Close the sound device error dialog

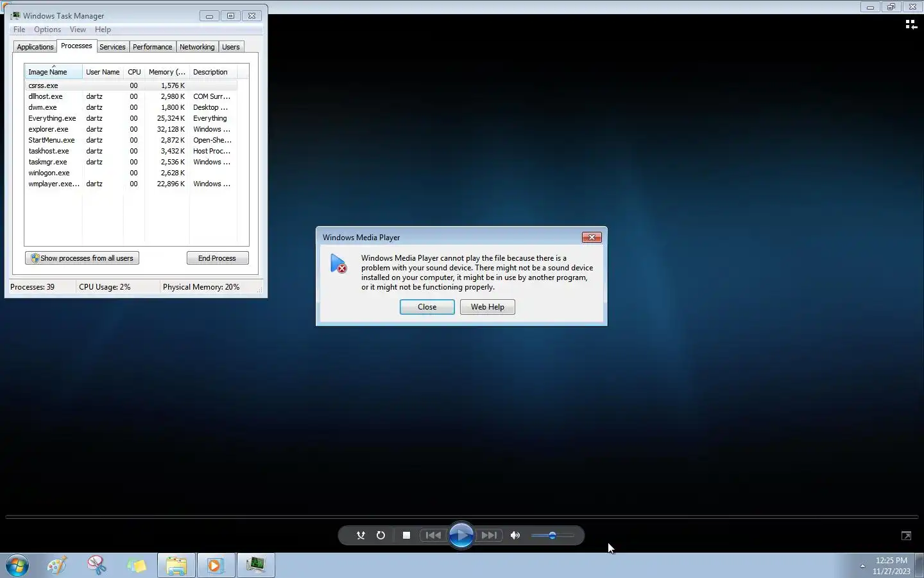pos(427,307)
